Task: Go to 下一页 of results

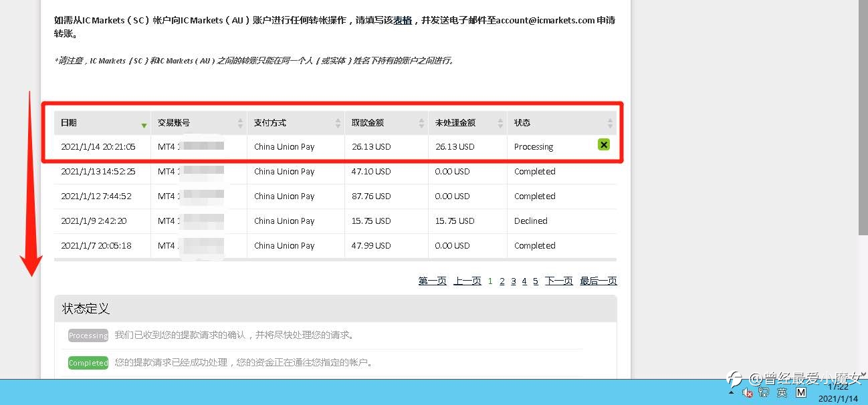Action: (x=559, y=281)
